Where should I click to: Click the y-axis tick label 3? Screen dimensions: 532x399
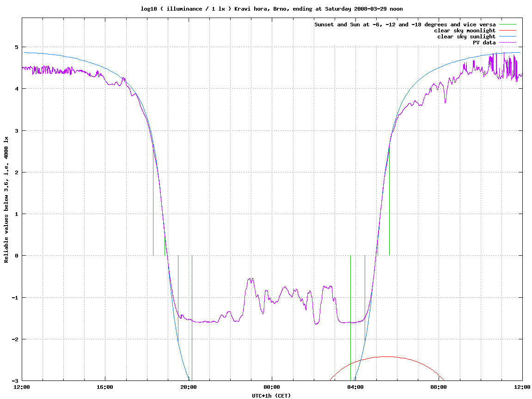pyautogui.click(x=17, y=131)
